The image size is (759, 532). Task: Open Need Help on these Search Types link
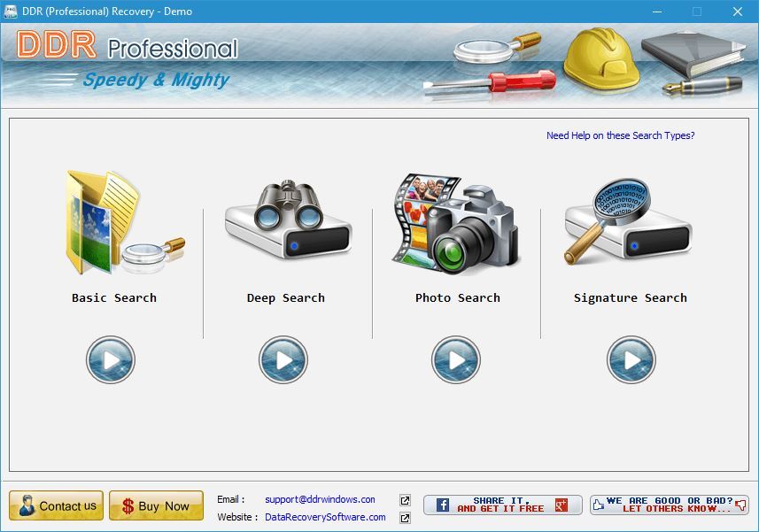pos(621,135)
